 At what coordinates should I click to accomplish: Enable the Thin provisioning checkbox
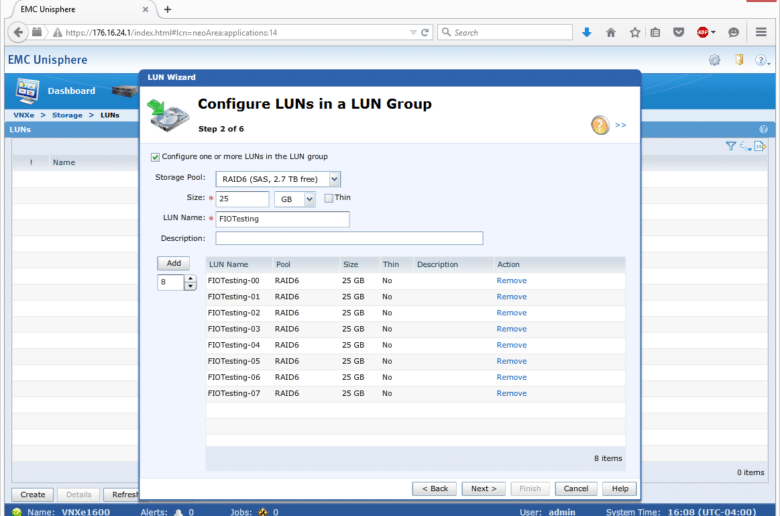328,198
